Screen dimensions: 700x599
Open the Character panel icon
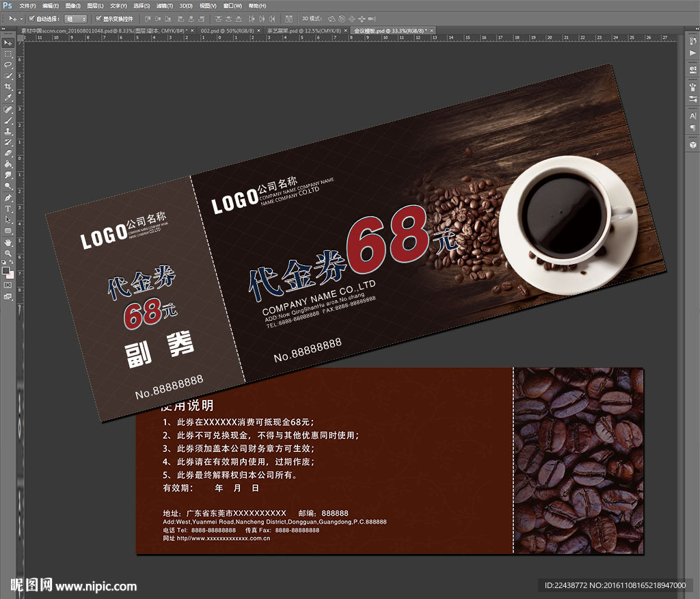pos(693,116)
